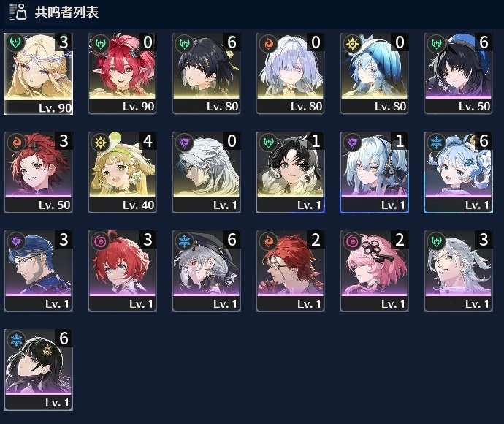Viewport: 504px width, 424px height.
Task: Click the wind element icon on blonde elf card
Action: point(15,42)
